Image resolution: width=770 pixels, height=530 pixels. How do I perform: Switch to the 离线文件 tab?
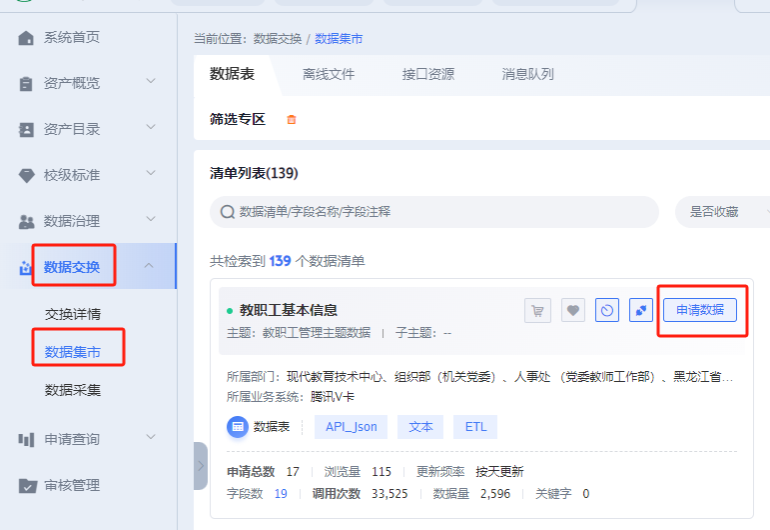click(x=328, y=74)
